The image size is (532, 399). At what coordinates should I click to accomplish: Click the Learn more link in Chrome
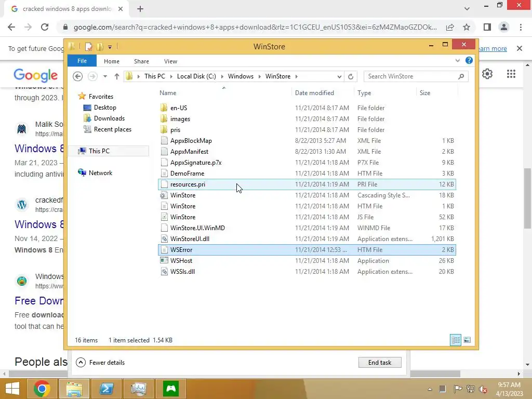click(493, 48)
